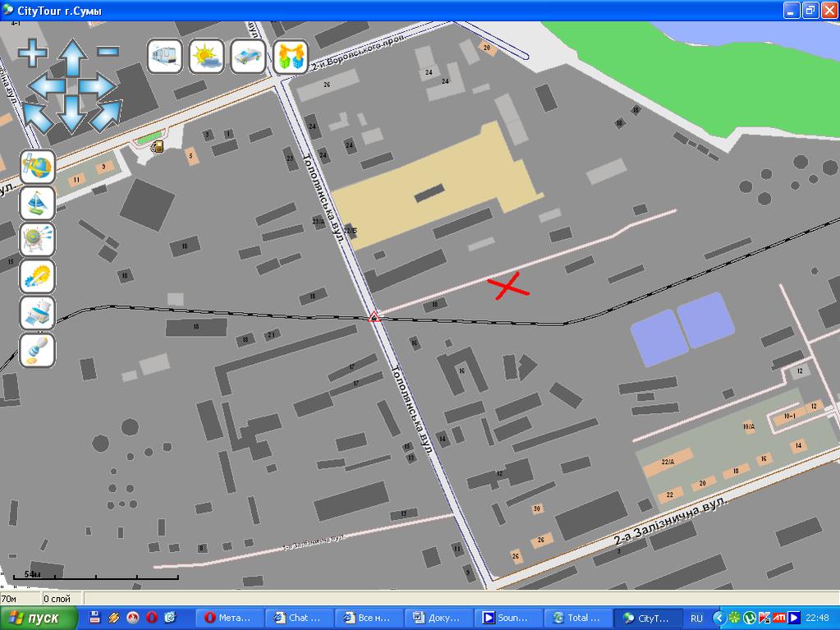Zoom out with the minus button
840x630 pixels.
click(x=108, y=51)
